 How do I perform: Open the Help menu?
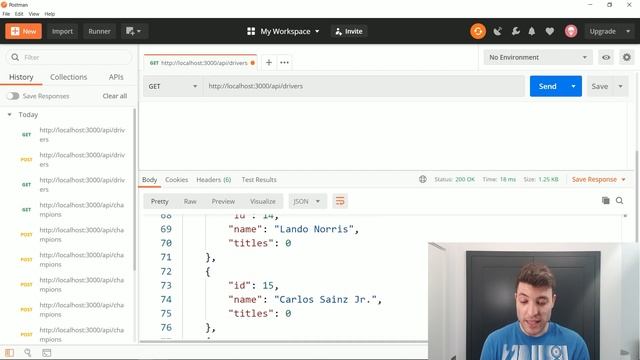(x=49, y=14)
